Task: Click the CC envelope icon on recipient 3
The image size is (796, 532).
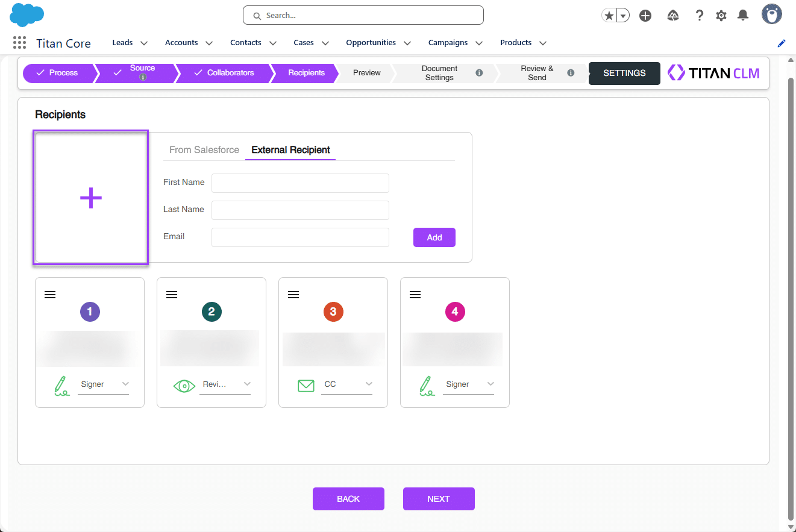Action: point(306,386)
